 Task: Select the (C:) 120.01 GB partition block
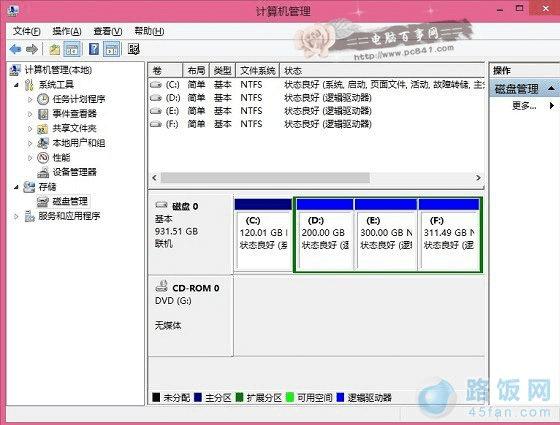[263, 235]
